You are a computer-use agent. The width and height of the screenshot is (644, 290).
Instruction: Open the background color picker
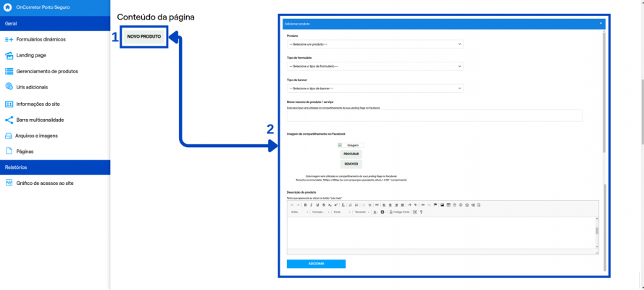[382, 212]
